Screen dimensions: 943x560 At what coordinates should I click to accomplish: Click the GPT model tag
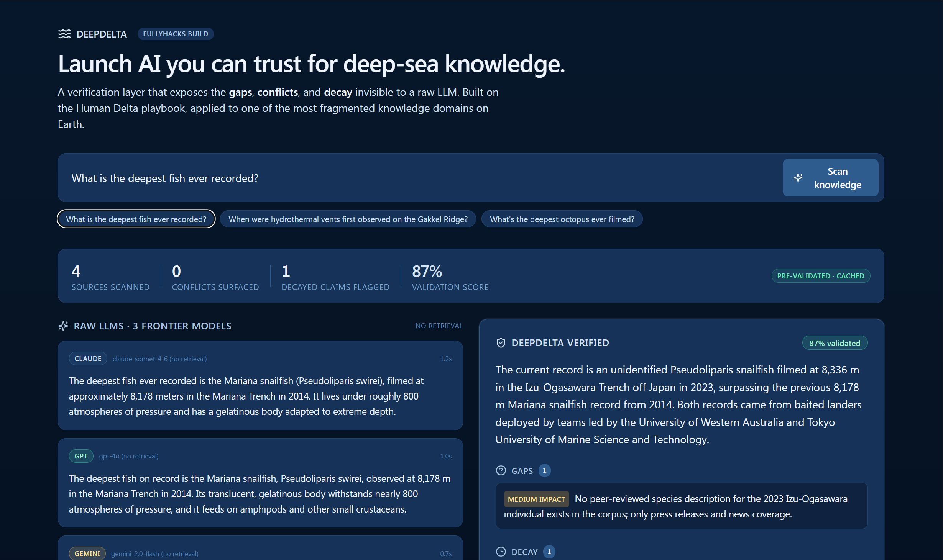coord(81,456)
